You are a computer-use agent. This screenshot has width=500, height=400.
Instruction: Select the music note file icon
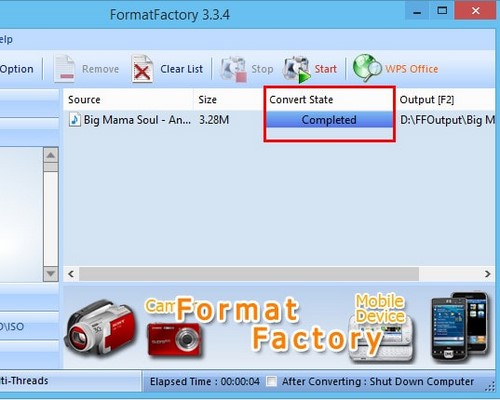click(x=75, y=120)
